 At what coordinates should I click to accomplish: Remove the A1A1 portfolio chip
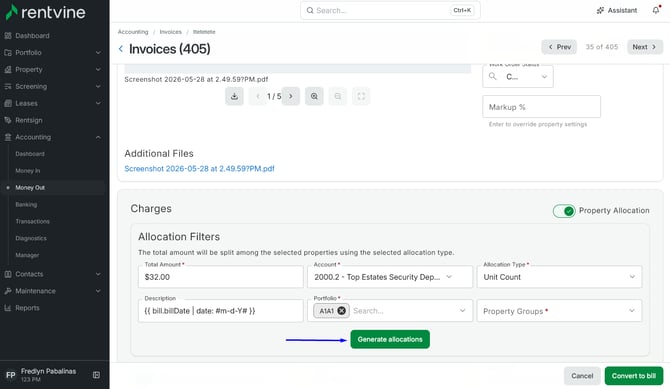point(341,311)
